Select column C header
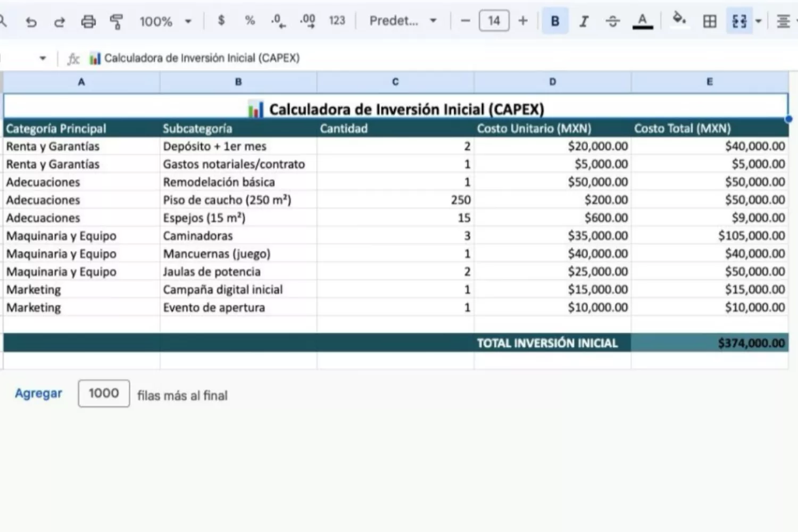 tap(395, 82)
